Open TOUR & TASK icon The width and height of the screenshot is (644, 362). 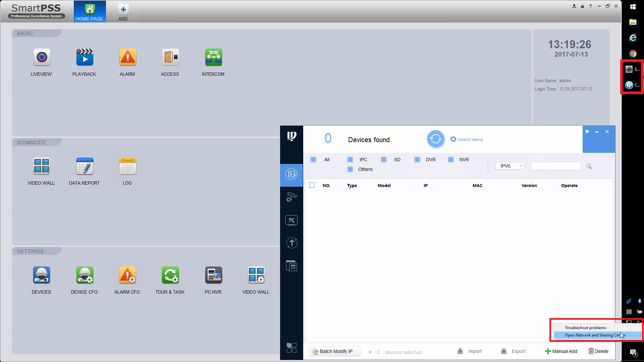pos(170,275)
